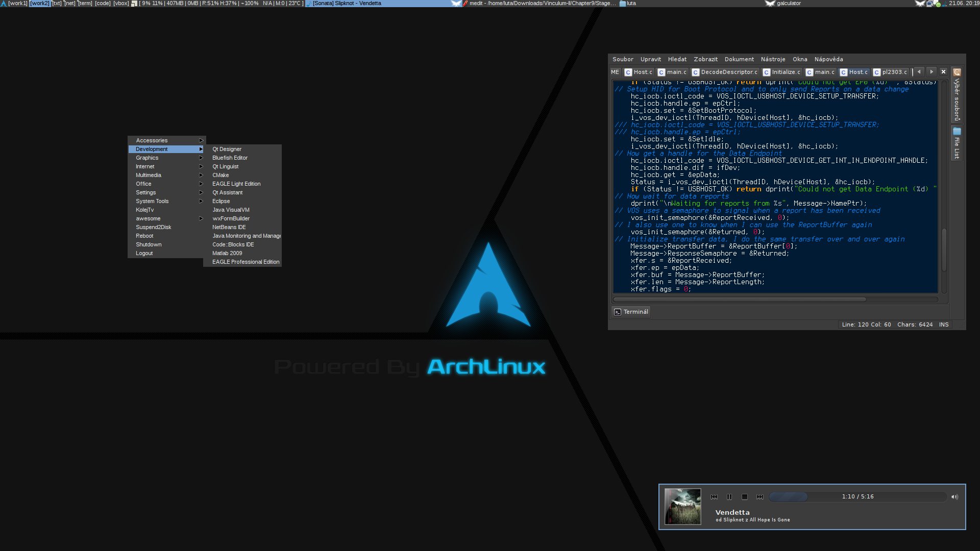Choose Reboot from the menu
Screen dimensions: 980x551
click(x=166, y=236)
